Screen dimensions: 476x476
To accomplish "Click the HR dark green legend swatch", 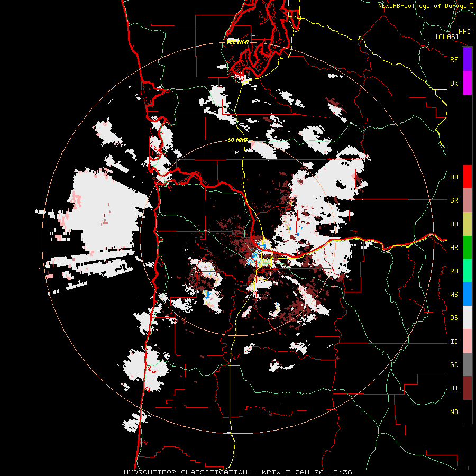I will click(x=467, y=248).
